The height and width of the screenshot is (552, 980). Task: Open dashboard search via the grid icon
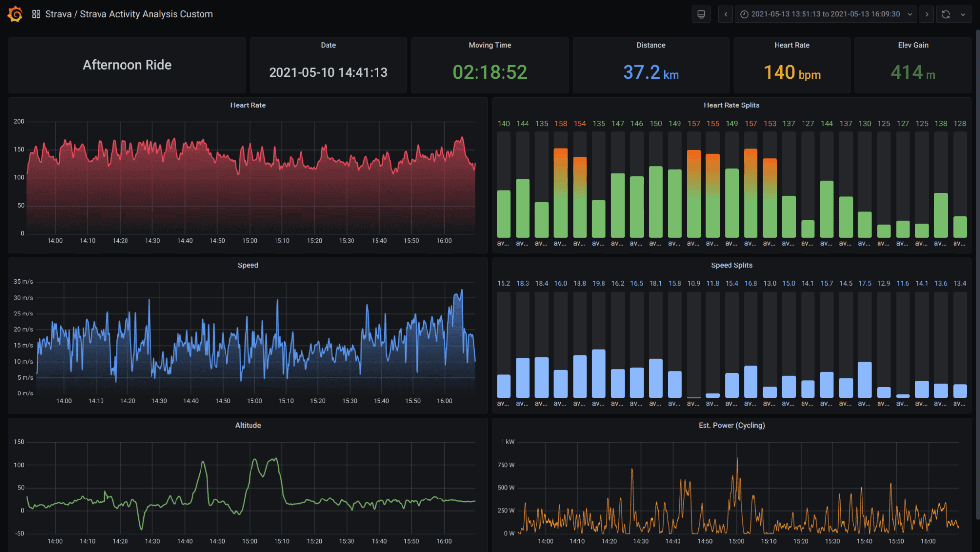[36, 14]
